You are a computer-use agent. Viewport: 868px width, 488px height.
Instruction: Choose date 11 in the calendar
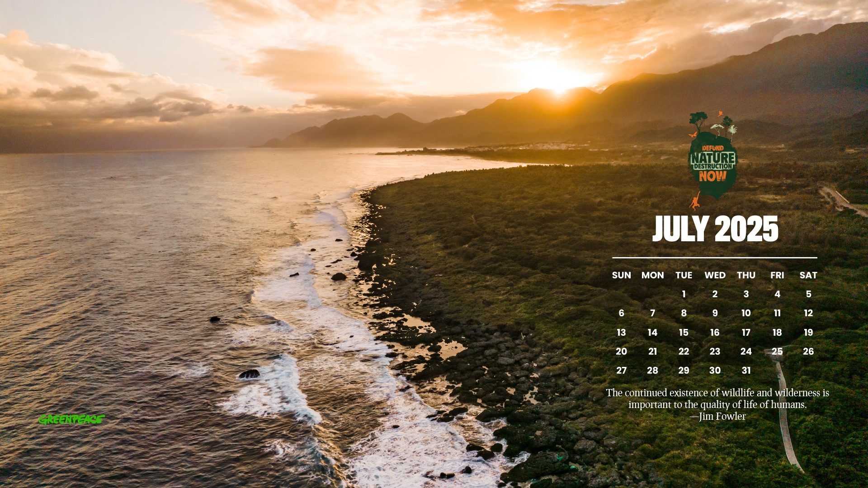click(x=777, y=313)
